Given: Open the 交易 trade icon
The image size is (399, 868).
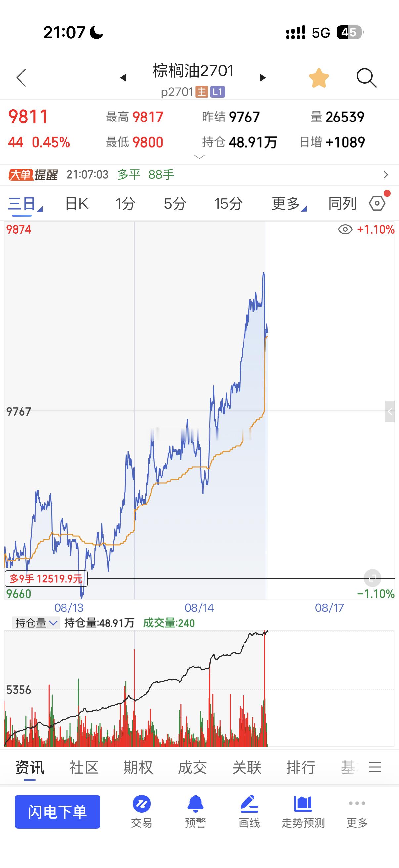Looking at the screenshot, I should [x=141, y=804].
